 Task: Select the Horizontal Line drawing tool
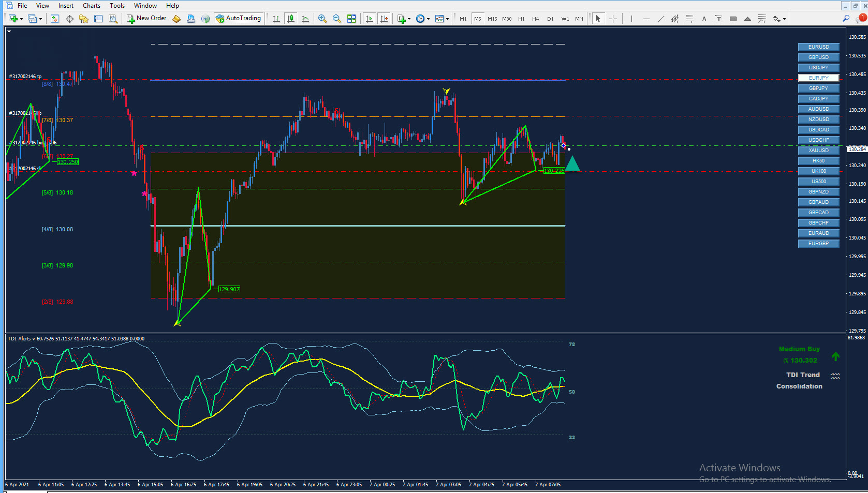[646, 19]
